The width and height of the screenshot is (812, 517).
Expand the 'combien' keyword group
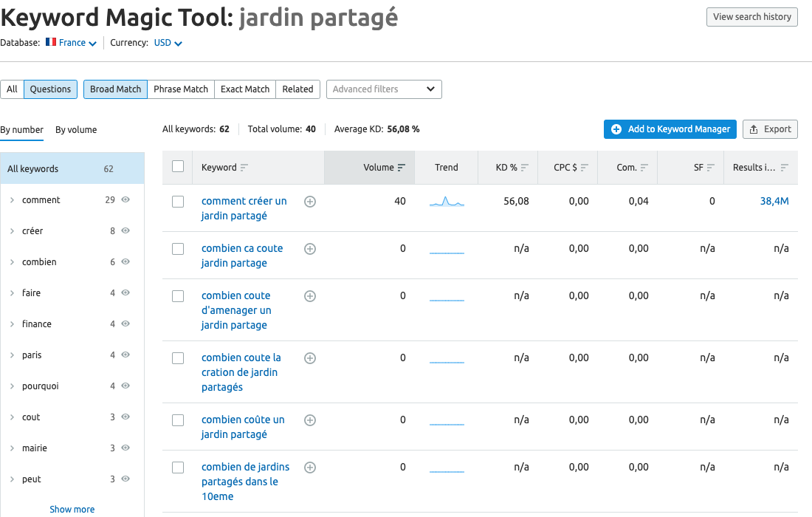12,262
